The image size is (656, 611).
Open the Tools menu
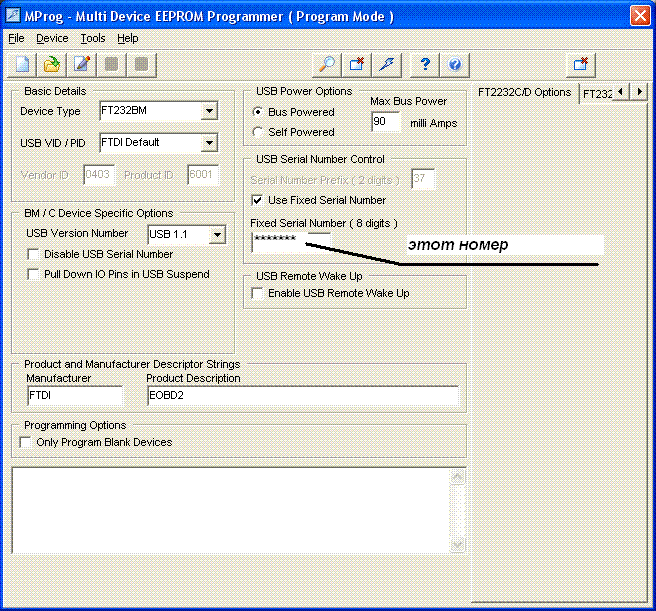[93, 39]
